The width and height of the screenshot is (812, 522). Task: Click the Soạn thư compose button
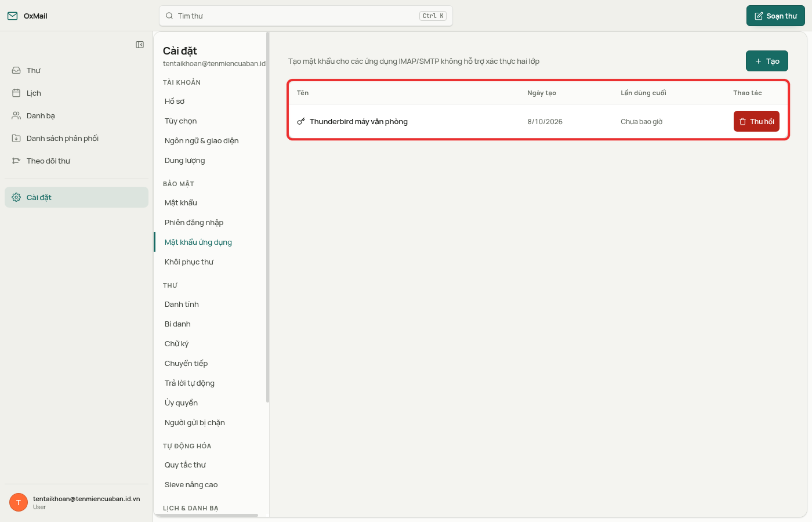click(x=775, y=16)
